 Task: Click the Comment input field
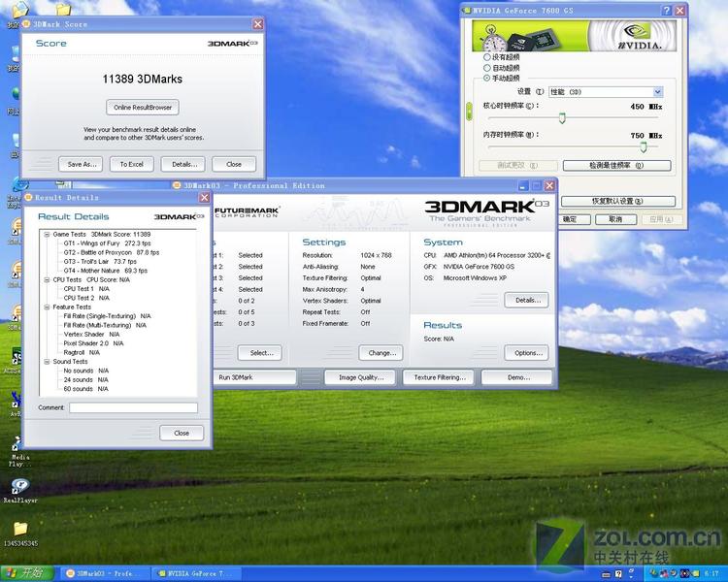tap(133, 408)
